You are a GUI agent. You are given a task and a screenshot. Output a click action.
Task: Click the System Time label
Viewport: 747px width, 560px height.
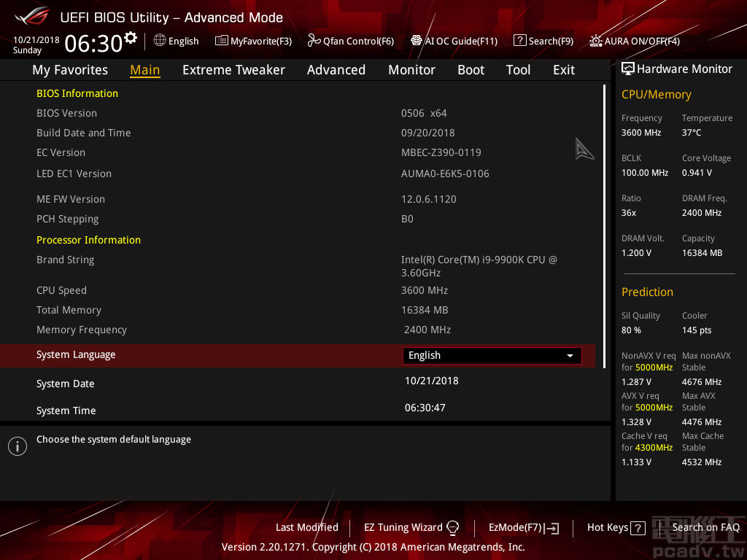66,411
